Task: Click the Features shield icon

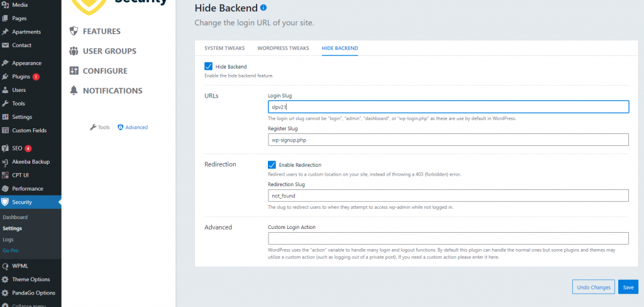Action: pos(74,31)
